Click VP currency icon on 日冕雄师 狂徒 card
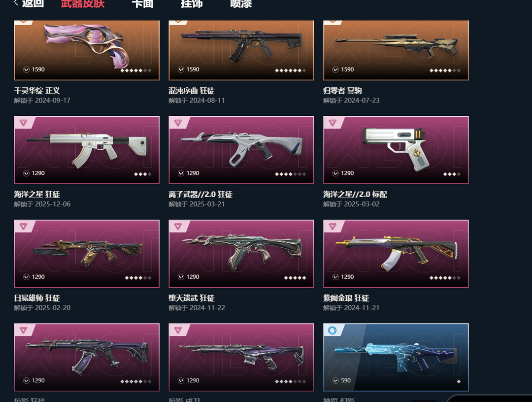The width and height of the screenshot is (532, 402). (x=26, y=277)
